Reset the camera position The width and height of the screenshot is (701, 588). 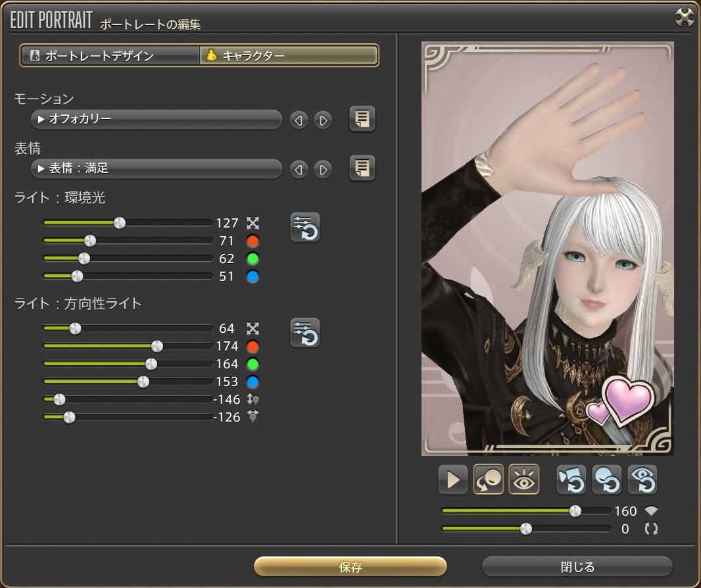tap(571, 479)
